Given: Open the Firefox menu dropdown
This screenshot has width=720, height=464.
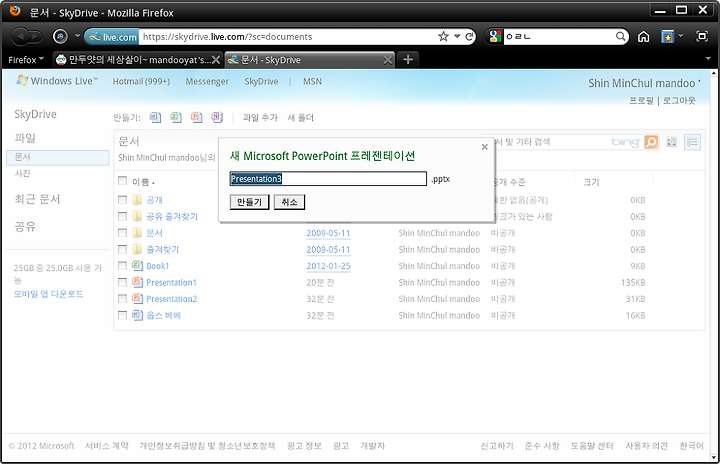Looking at the screenshot, I should coord(26,60).
